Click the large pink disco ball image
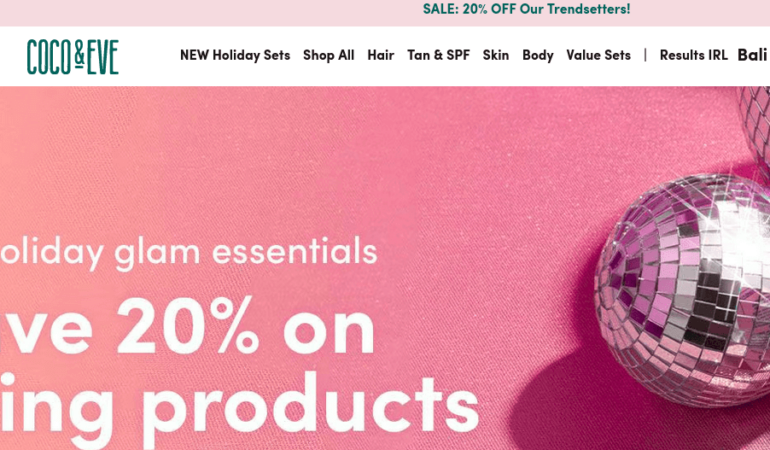The height and width of the screenshot is (450, 770). coord(683,290)
